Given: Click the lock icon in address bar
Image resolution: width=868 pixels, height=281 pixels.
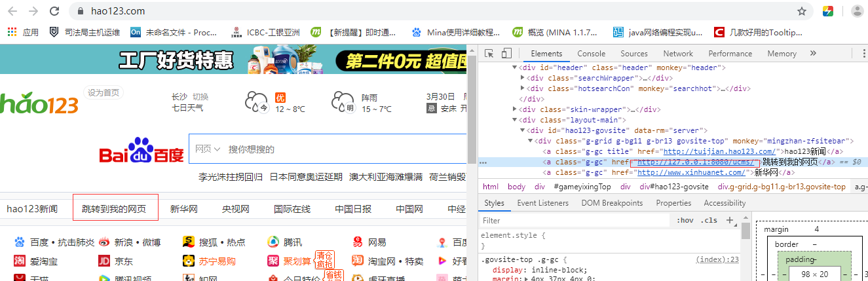Looking at the screenshot, I should tap(81, 11).
